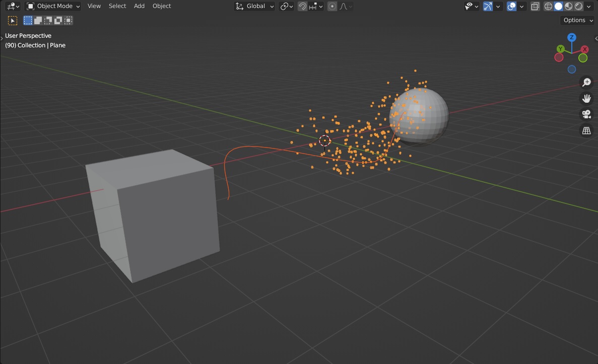Enable the magnet snapping toggle
The image size is (598, 364).
(302, 6)
